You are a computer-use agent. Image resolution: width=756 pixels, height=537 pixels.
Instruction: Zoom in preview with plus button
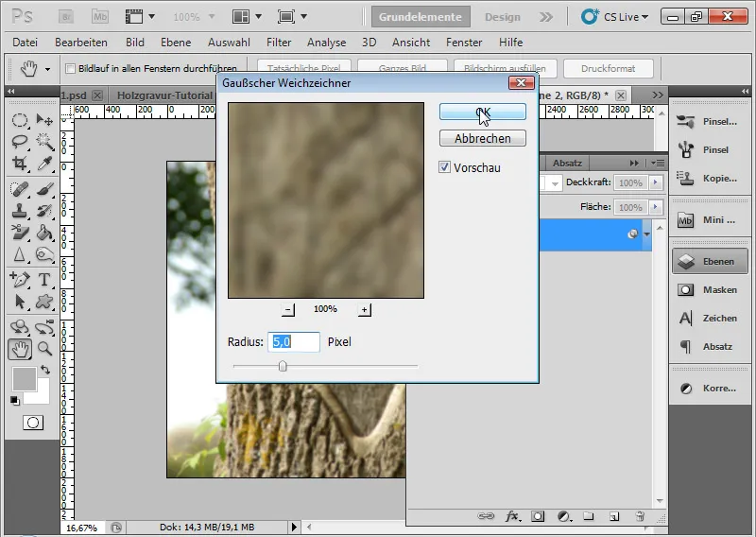pyautogui.click(x=365, y=309)
